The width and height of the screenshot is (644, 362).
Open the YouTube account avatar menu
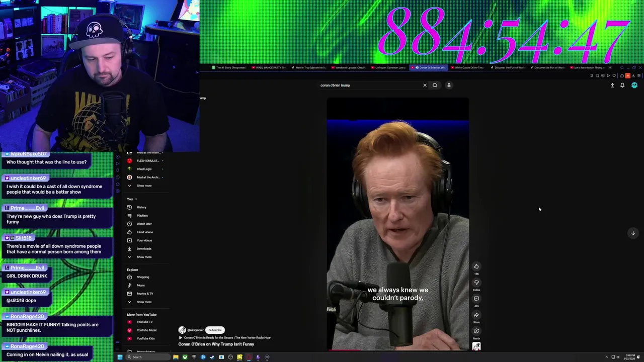634,85
